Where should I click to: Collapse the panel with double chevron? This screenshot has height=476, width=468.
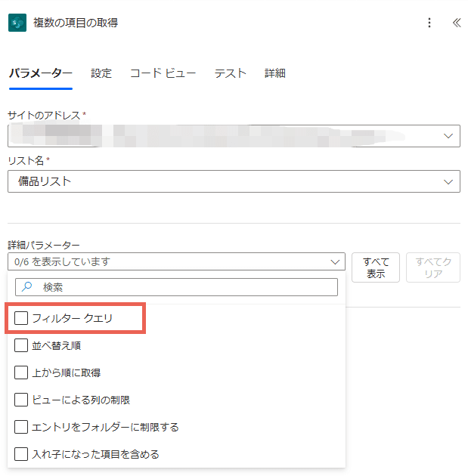(x=456, y=23)
